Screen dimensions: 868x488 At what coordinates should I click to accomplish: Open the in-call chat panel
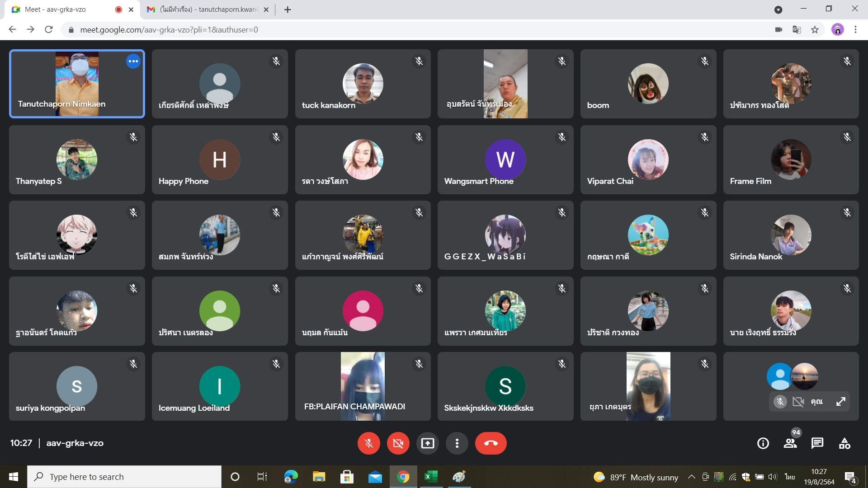[817, 443]
